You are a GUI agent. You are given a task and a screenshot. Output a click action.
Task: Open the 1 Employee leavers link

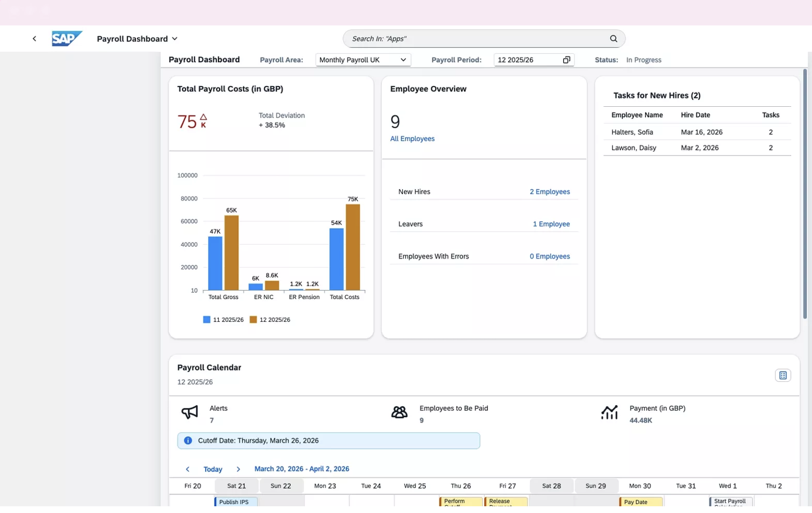551,224
